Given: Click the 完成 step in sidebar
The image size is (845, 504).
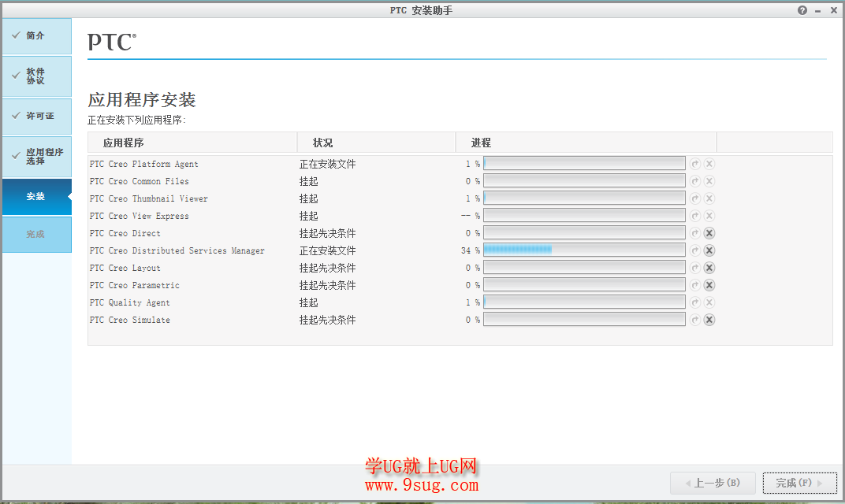Looking at the screenshot, I should point(36,234).
